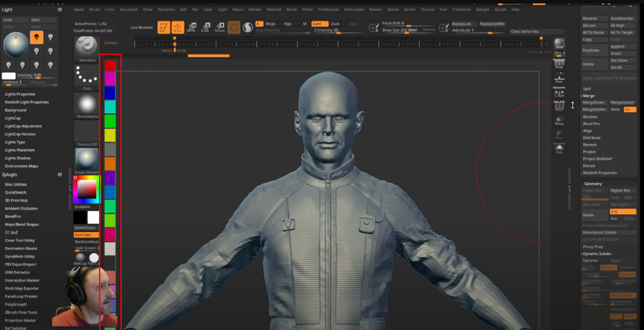This screenshot has width=644, height=330.
Task: Click the Decimation Master plugin
Action: tap(21, 248)
